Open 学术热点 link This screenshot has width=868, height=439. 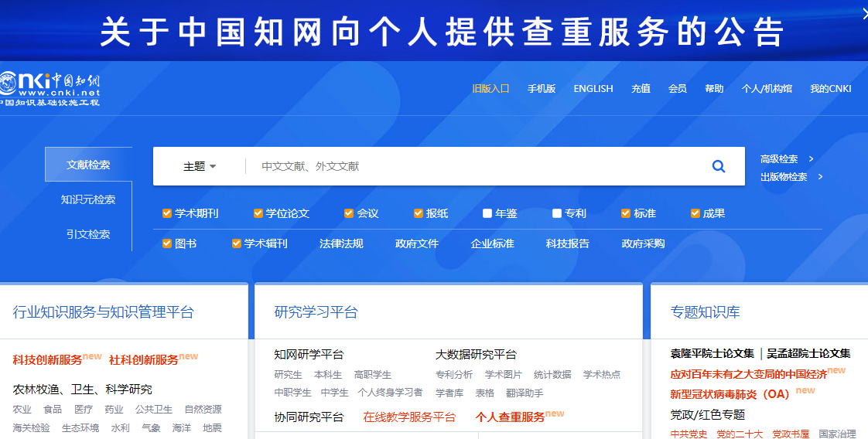(x=602, y=375)
